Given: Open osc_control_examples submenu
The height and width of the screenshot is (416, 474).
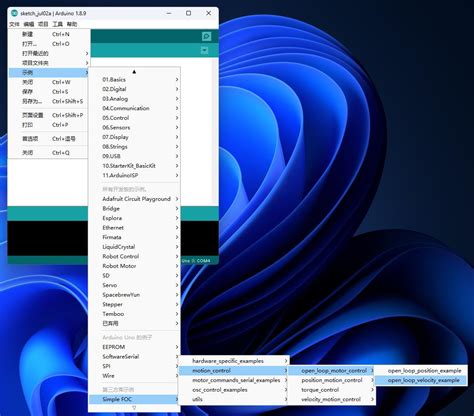Looking at the screenshot, I should tap(234, 390).
